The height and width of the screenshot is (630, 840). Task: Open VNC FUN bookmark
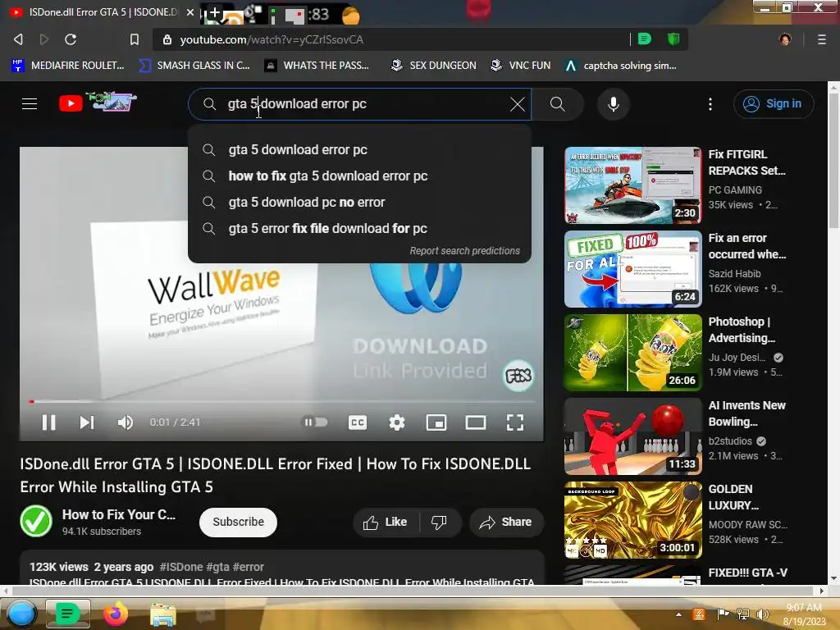pyautogui.click(x=521, y=66)
